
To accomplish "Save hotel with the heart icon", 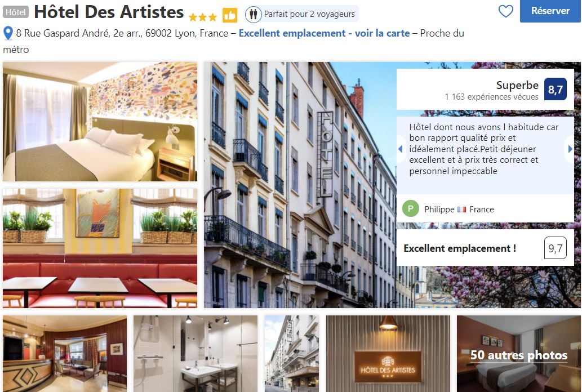I will click(505, 11).
